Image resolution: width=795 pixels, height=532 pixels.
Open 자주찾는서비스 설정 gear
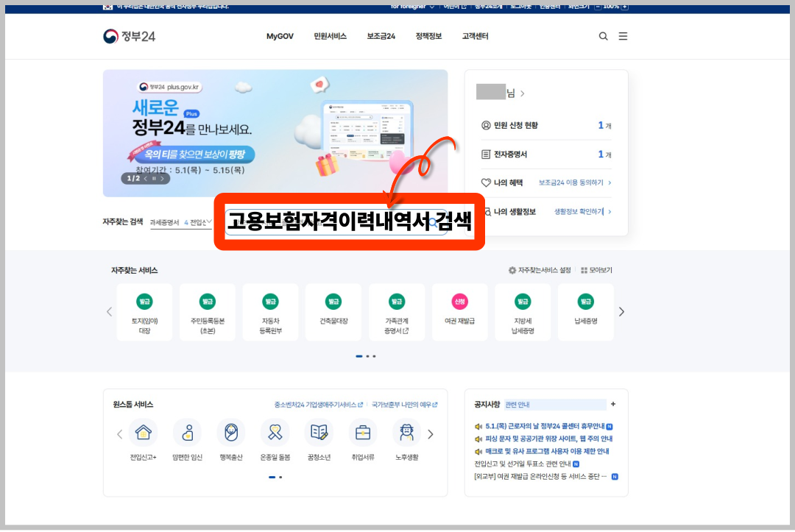pyautogui.click(x=540, y=270)
